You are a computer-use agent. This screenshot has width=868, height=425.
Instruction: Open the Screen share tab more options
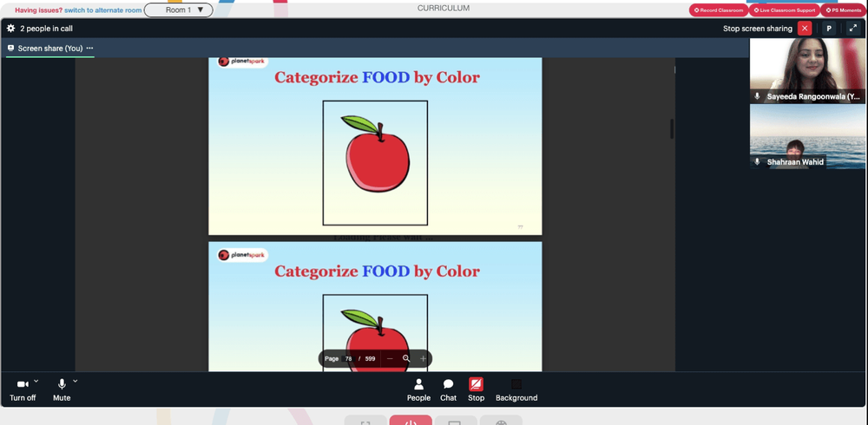pyautogui.click(x=89, y=49)
